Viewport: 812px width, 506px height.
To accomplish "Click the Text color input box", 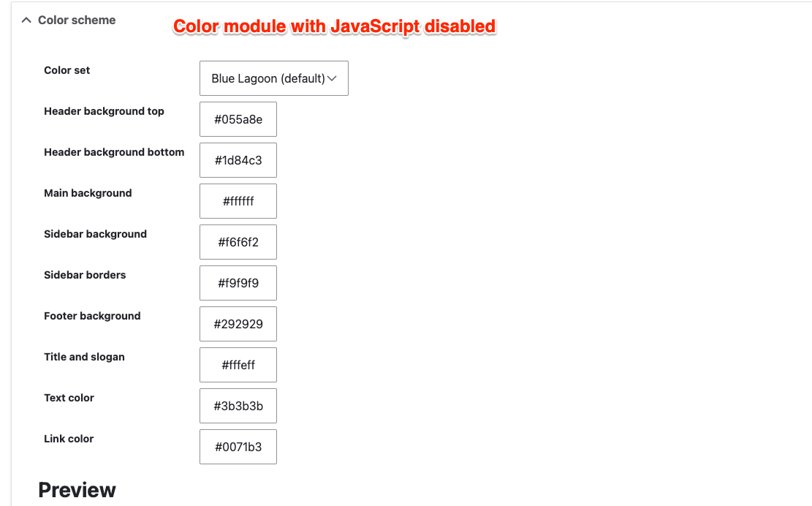I will [x=238, y=406].
